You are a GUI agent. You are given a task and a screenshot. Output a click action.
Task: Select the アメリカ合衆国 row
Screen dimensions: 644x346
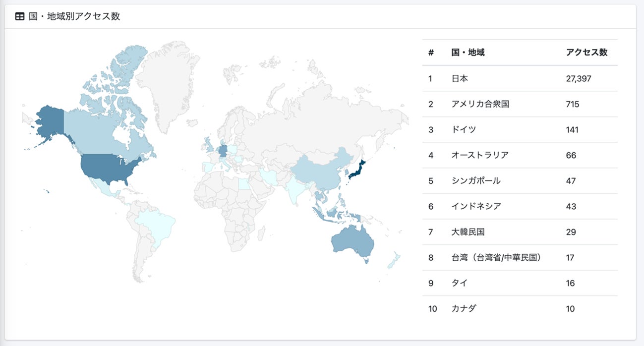[520, 104]
